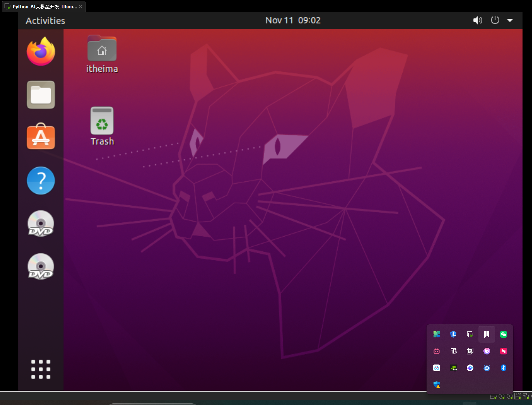This screenshot has height=405, width=532.
Task: Click the NVIDIA tray icon
Action: point(453,368)
